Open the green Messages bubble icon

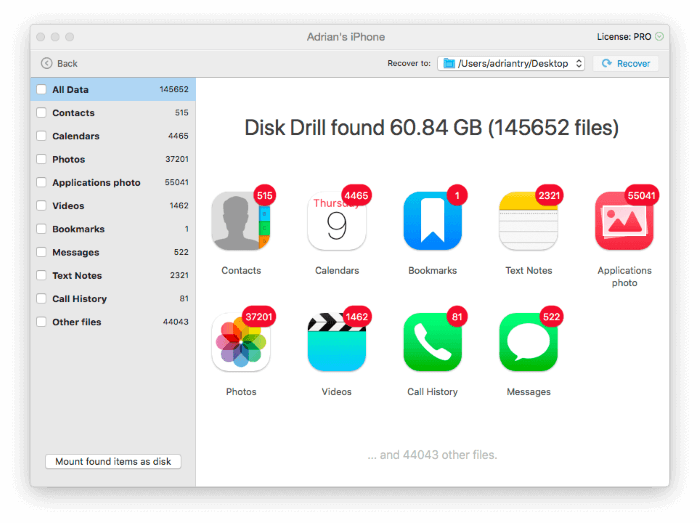click(528, 342)
